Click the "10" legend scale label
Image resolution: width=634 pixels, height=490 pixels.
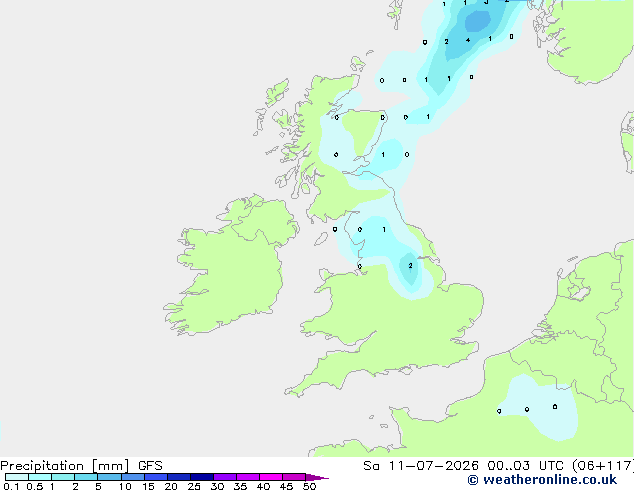(125, 486)
